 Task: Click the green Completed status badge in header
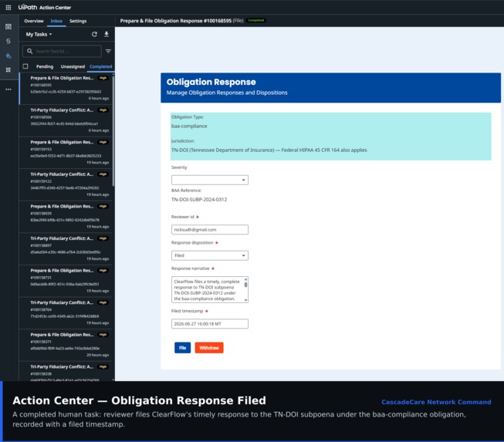point(255,21)
